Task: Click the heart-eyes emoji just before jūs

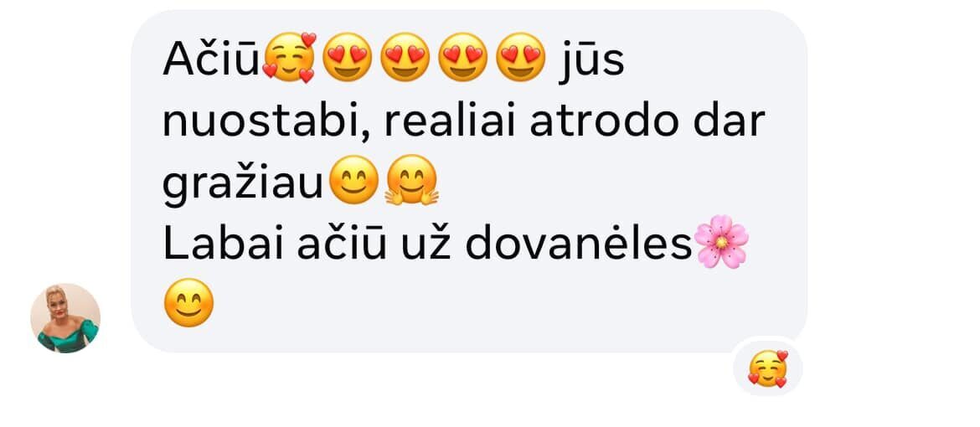Action: pyautogui.click(x=521, y=58)
